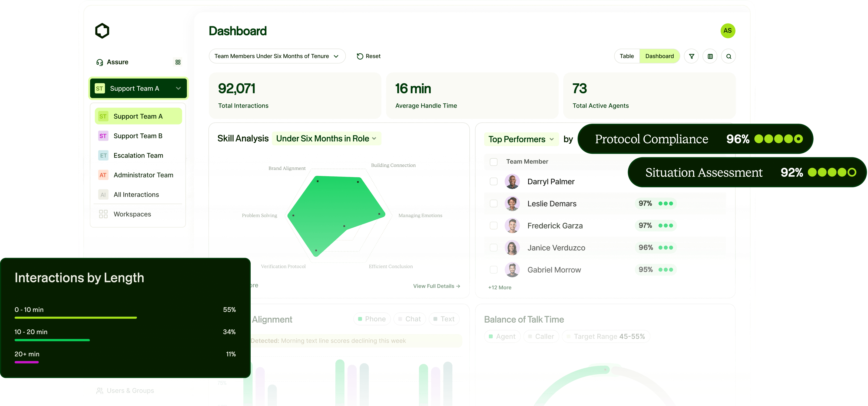Open Leslie Demars' avatar
The width and height of the screenshot is (868, 406).
point(512,204)
